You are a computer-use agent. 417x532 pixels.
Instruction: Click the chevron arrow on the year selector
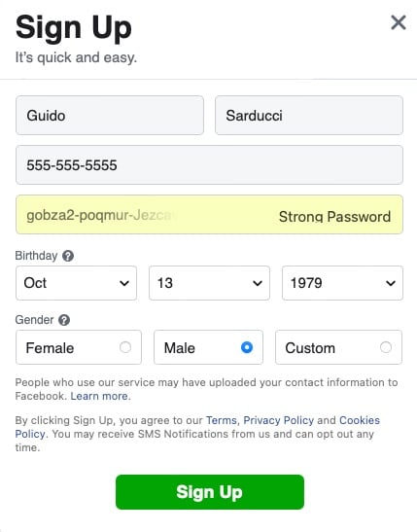(x=391, y=283)
